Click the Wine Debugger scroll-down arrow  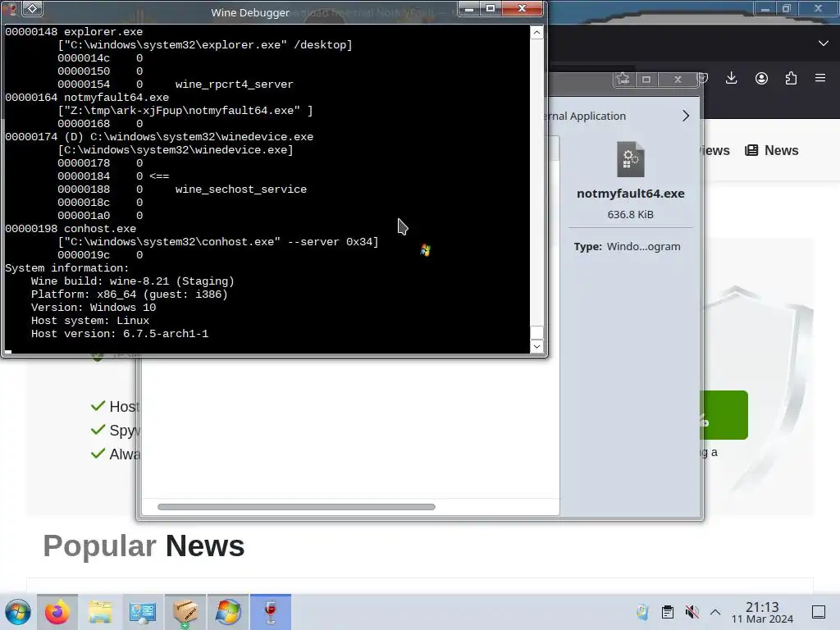tap(536, 346)
